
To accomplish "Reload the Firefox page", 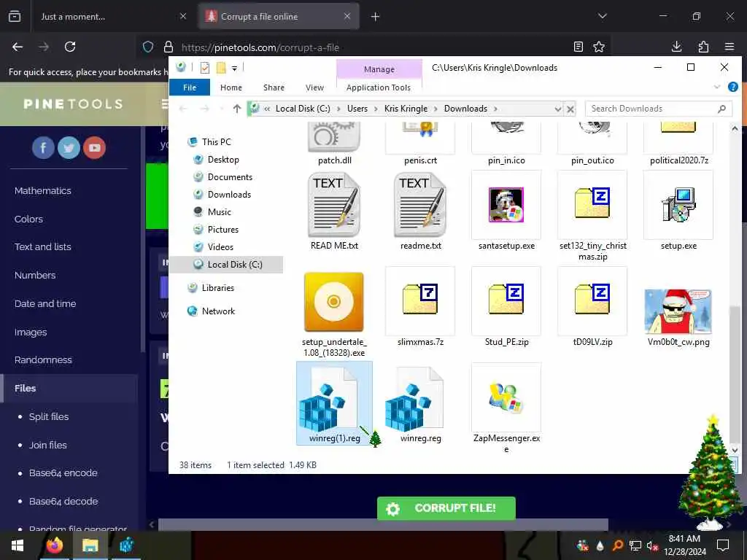I will click(70, 47).
